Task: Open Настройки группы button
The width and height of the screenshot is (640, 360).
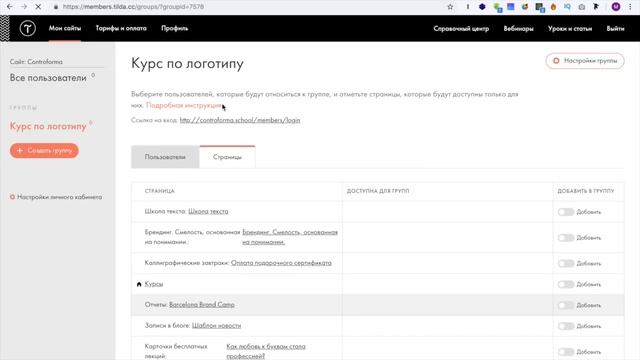Action: 585,61
